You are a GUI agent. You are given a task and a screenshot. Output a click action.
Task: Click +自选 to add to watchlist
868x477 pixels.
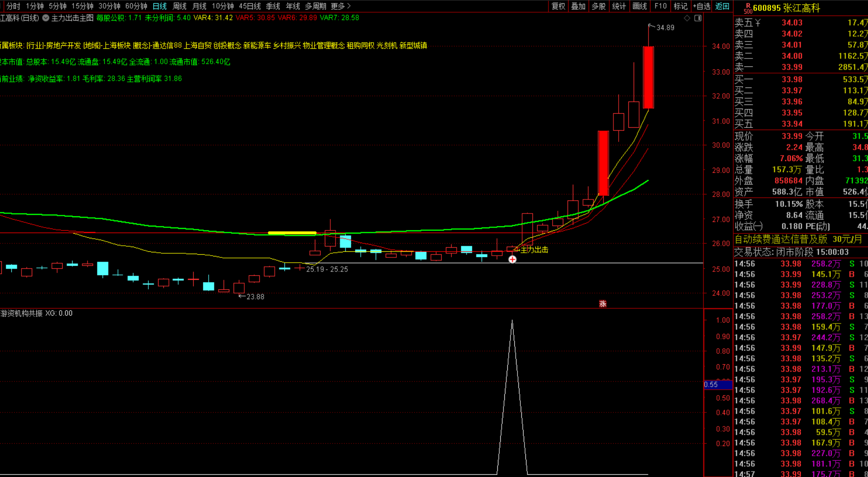pos(701,6)
